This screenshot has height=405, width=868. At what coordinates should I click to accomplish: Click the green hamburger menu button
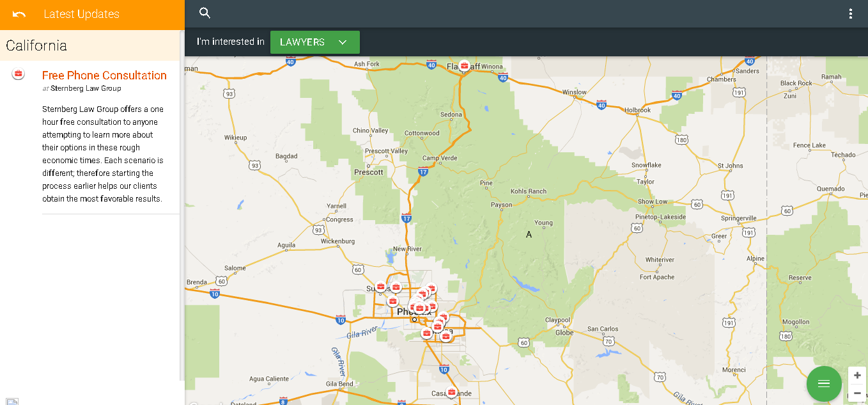tap(824, 383)
